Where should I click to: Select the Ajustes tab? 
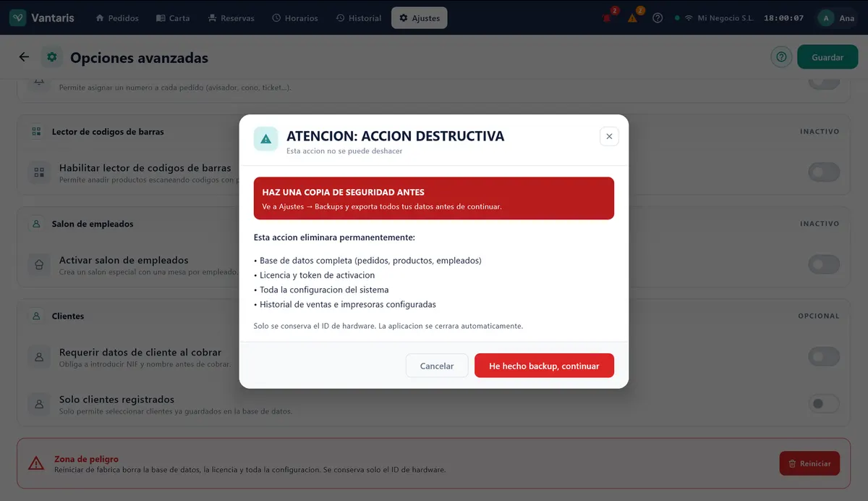click(420, 18)
